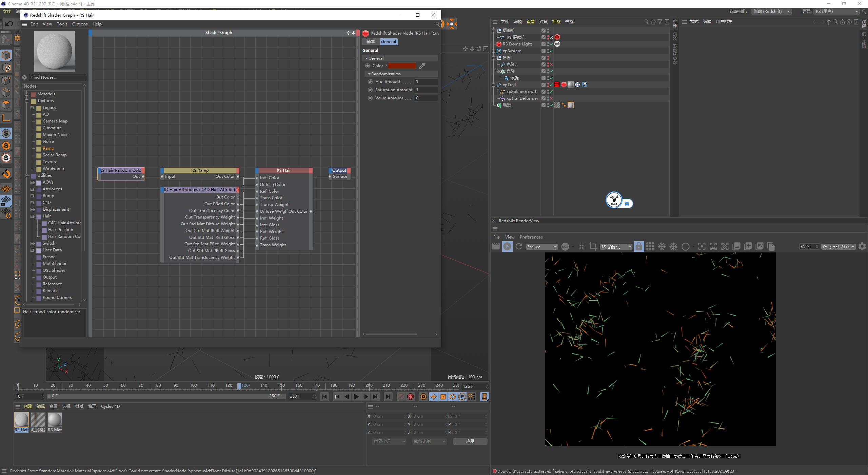The height and width of the screenshot is (475, 868).
Task: Open the Beauty AOV dropdown
Action: pos(541,247)
